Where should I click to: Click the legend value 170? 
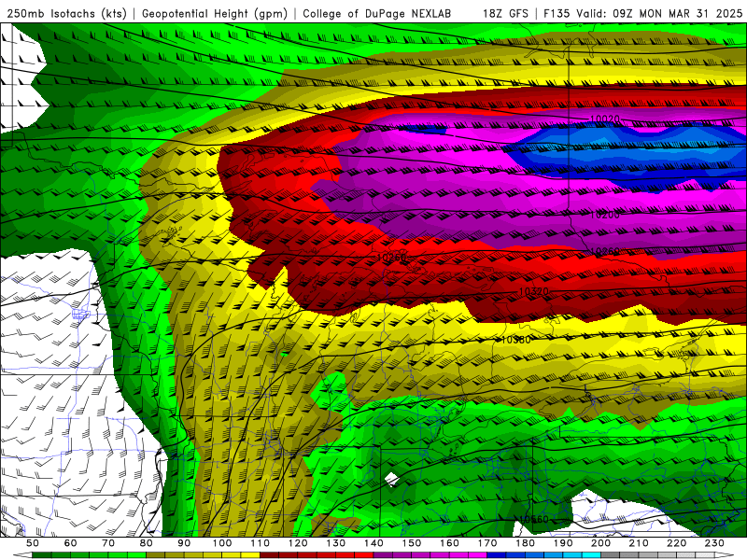point(487,543)
